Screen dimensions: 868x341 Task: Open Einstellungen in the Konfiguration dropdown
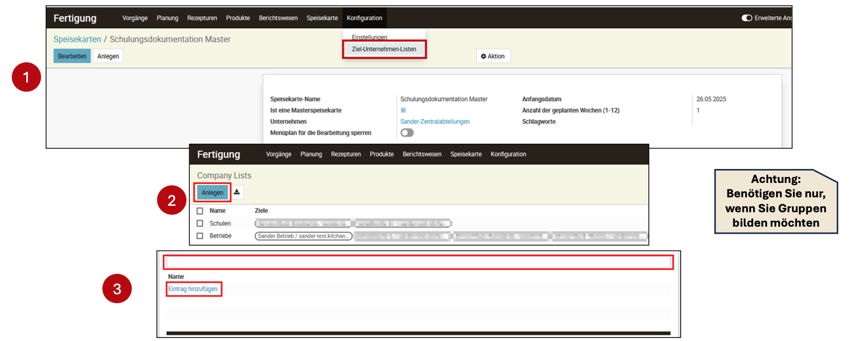[369, 37]
